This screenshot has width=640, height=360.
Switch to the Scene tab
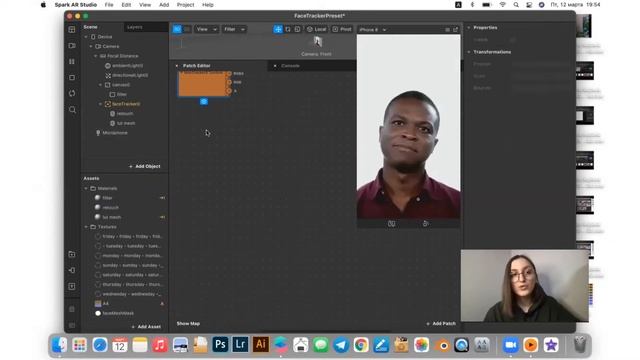91,27
